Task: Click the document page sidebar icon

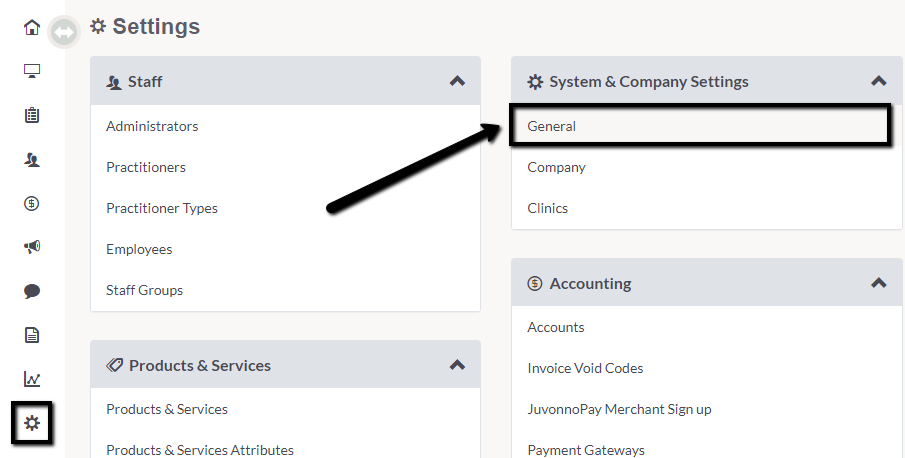Action: click(x=32, y=335)
